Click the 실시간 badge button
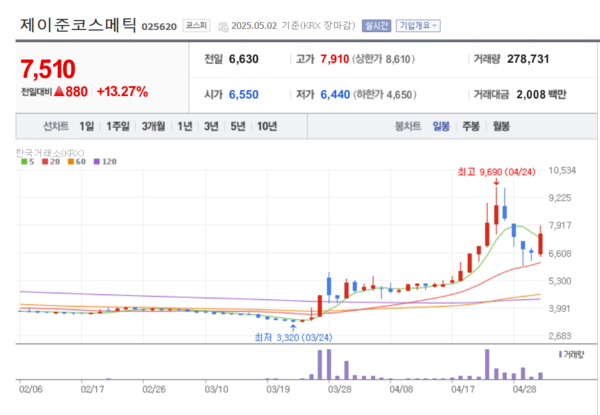Screen dimensions: 600x415 pyautogui.click(x=376, y=26)
